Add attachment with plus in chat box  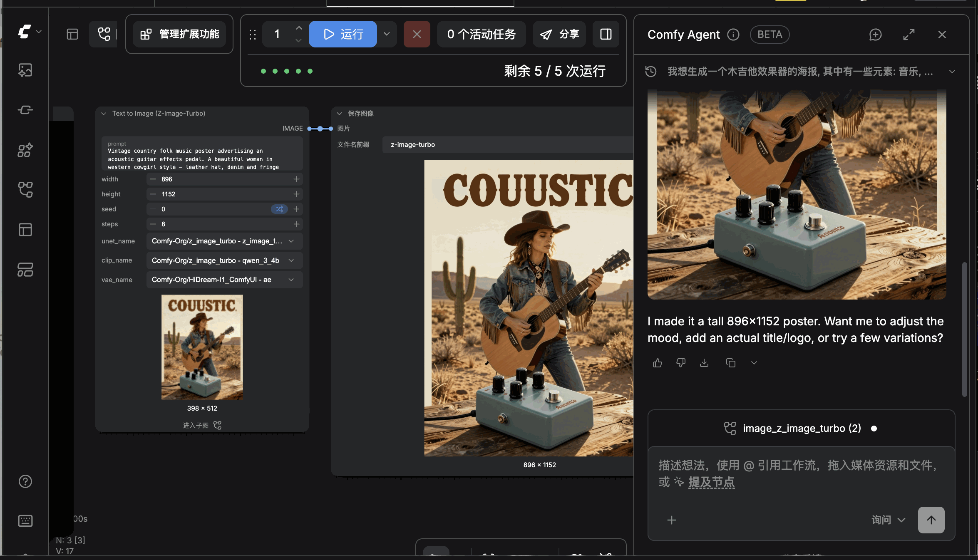(672, 520)
